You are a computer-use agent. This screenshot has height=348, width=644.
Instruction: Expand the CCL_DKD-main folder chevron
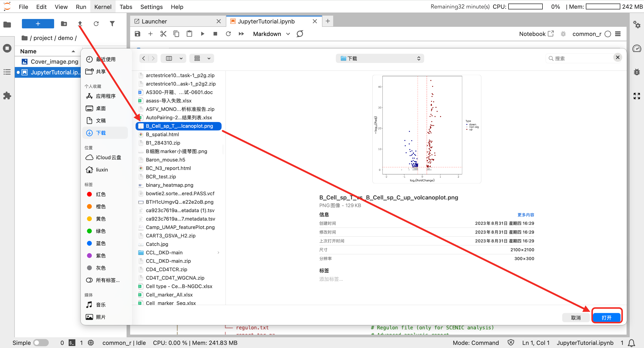[218, 252]
